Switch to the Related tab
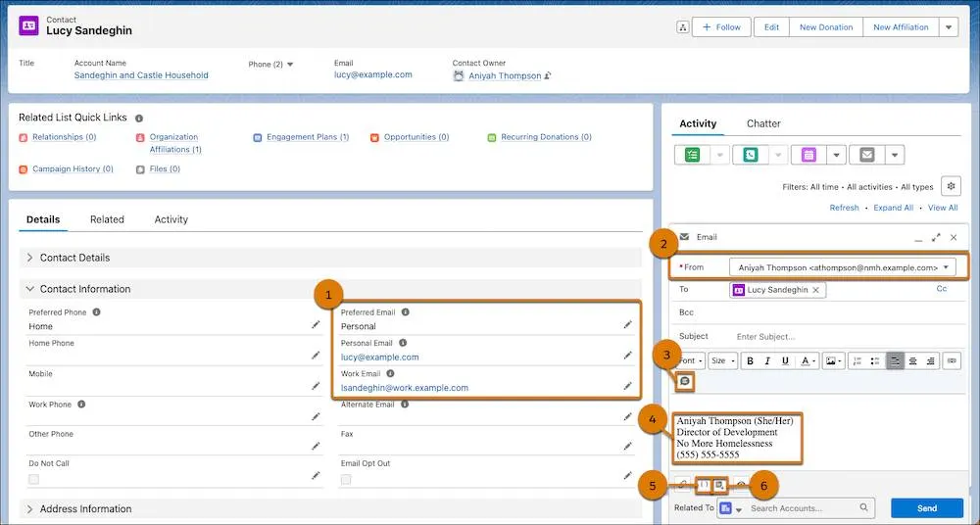This screenshot has width=980, height=525. click(x=107, y=219)
